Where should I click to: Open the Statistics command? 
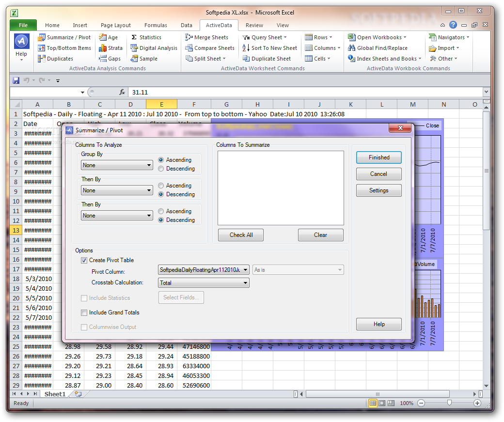click(146, 37)
